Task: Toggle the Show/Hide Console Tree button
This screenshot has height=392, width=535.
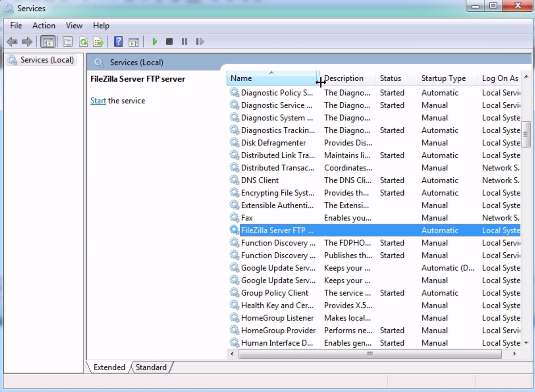Action: (x=47, y=42)
